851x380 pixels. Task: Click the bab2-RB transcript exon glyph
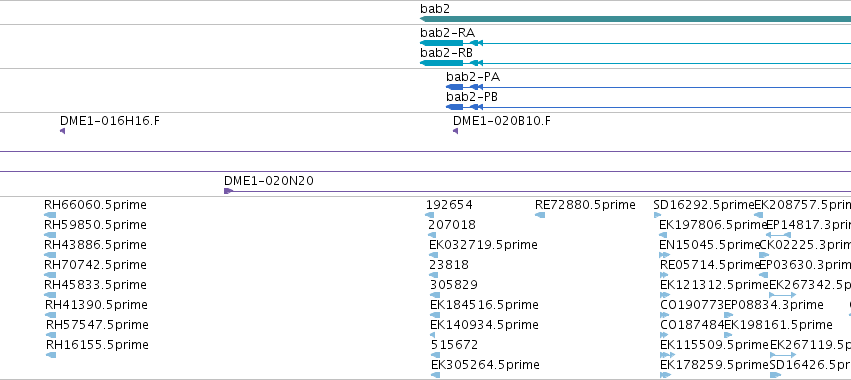pyautogui.click(x=442, y=63)
